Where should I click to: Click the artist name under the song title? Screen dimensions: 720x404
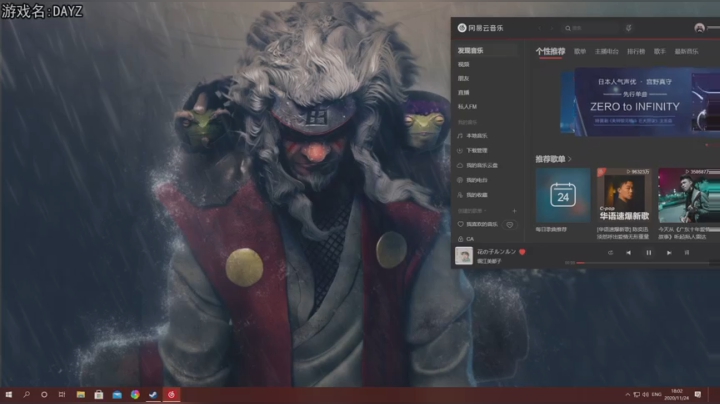[x=489, y=261]
